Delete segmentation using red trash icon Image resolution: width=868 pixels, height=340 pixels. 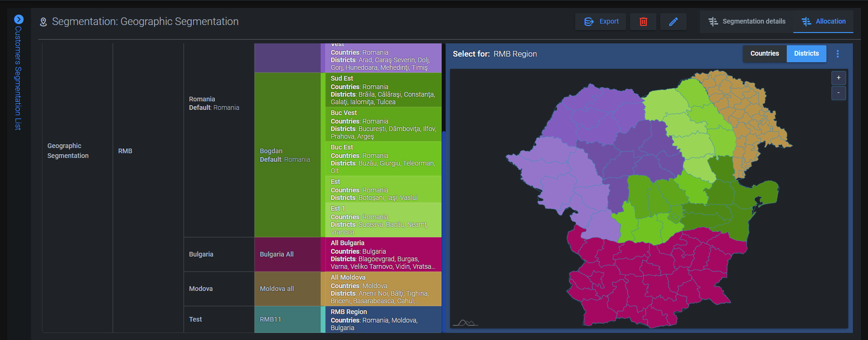pyautogui.click(x=643, y=22)
